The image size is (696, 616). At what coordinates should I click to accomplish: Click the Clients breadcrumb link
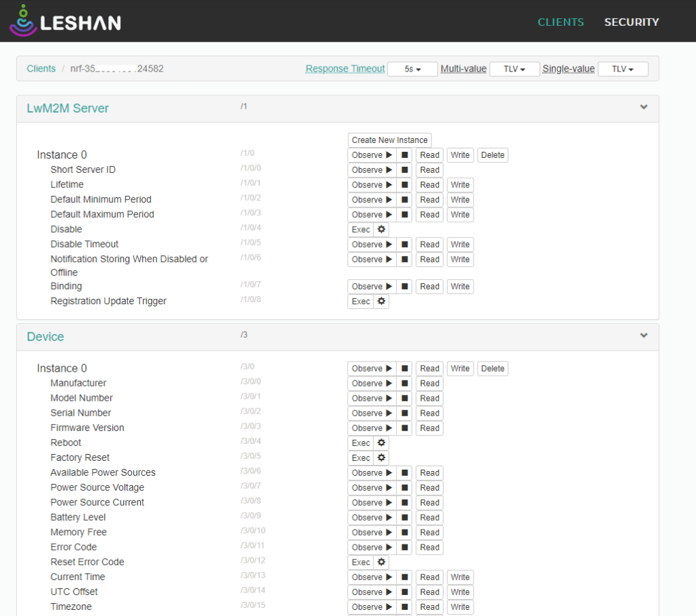click(42, 69)
